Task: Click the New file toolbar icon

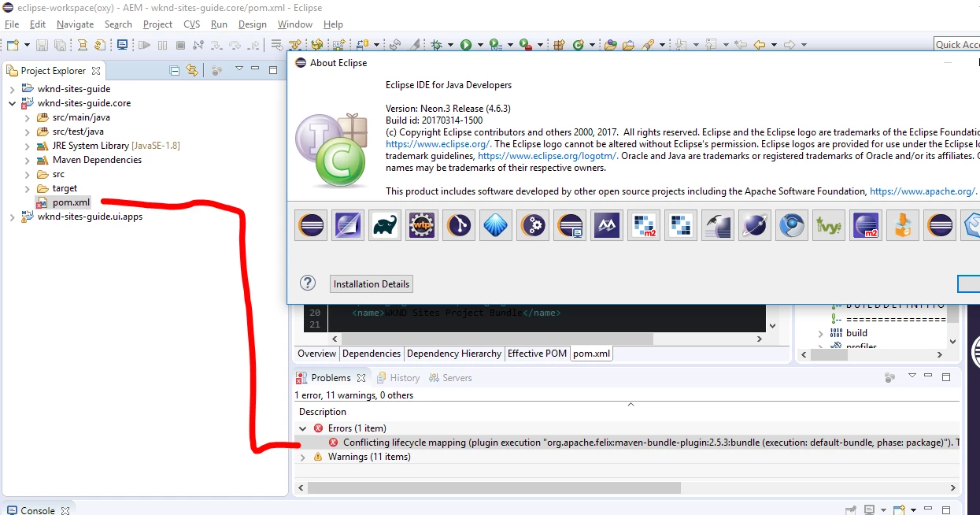Action: coord(13,45)
